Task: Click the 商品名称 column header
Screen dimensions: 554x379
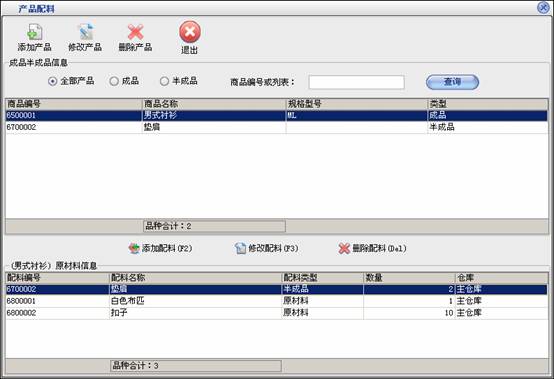Action: click(x=214, y=104)
